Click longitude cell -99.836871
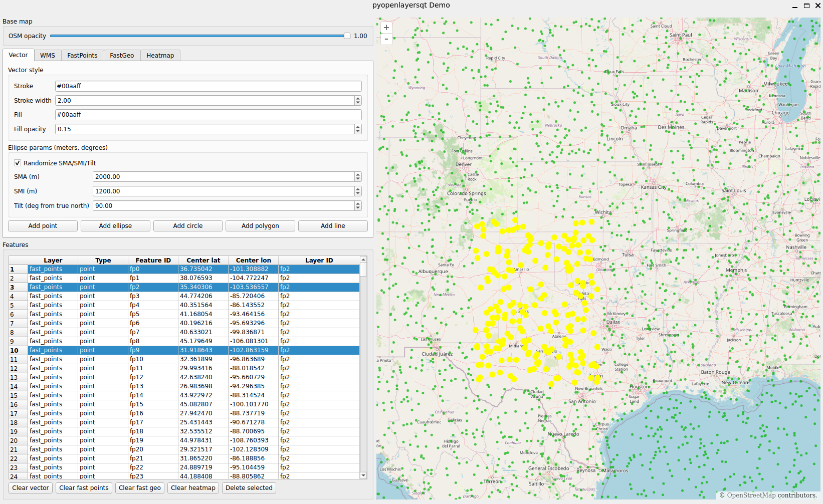The image size is (823, 504). pos(254,332)
